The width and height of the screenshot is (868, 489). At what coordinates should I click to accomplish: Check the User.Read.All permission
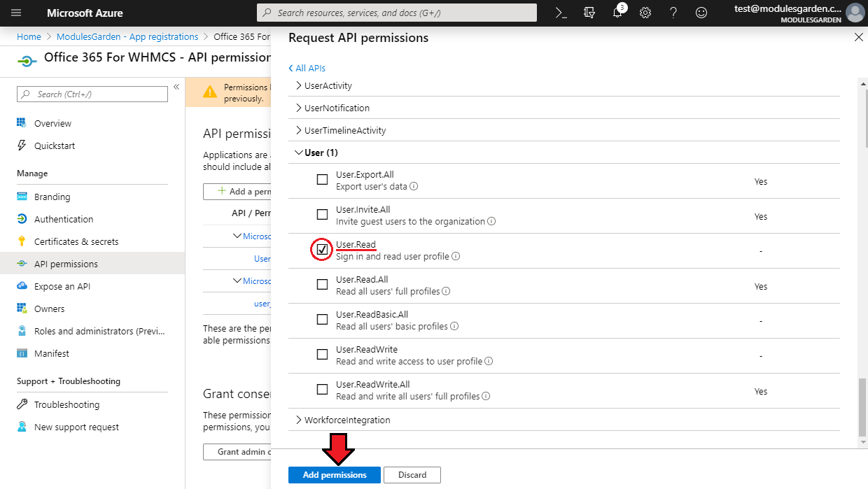pyautogui.click(x=322, y=285)
